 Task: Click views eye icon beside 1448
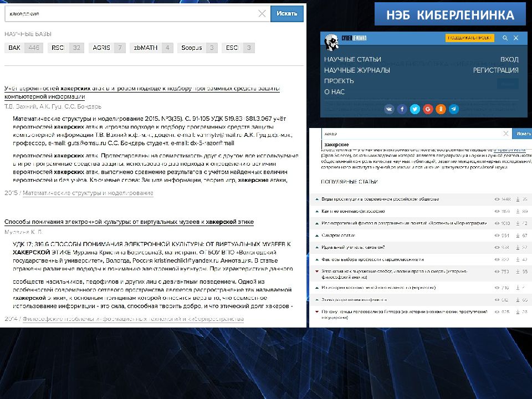[x=497, y=199]
